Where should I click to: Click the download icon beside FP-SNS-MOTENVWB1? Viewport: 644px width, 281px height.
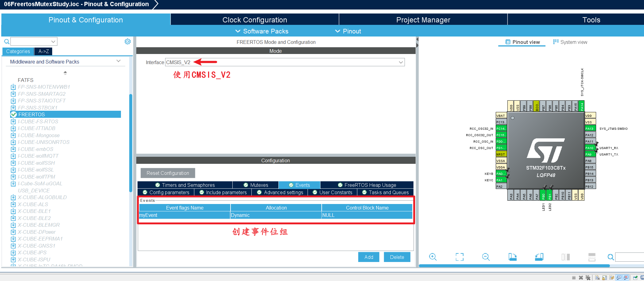(13, 87)
